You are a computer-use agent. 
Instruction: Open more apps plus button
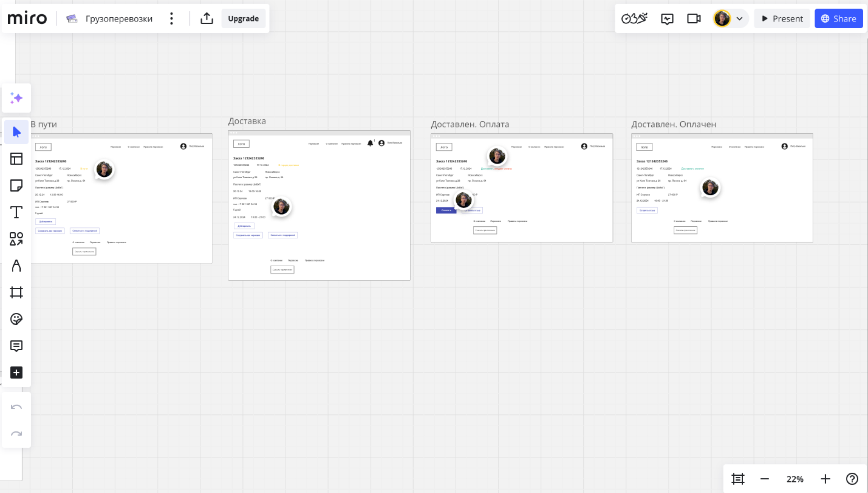coord(16,373)
